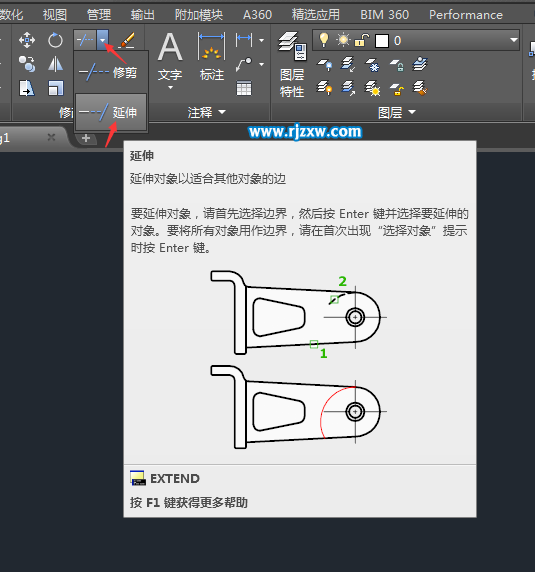
Task: Choose 修剪 from the dropdown list
Action: [111, 72]
